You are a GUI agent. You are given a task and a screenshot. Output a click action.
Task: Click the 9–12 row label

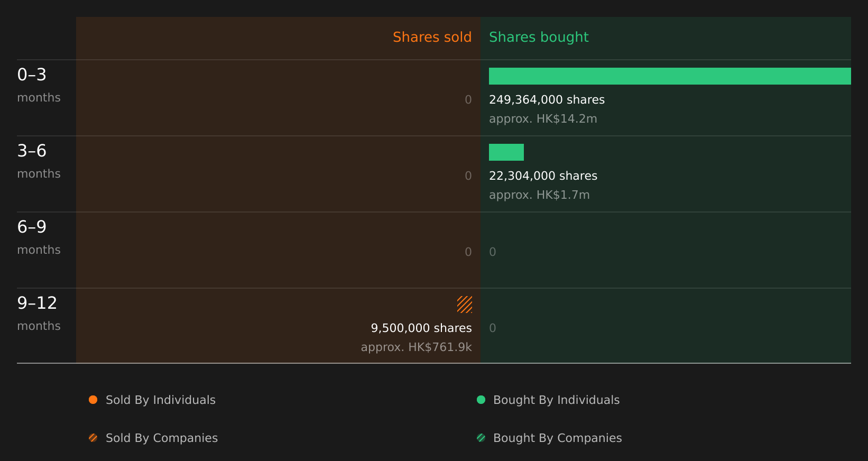click(x=37, y=303)
